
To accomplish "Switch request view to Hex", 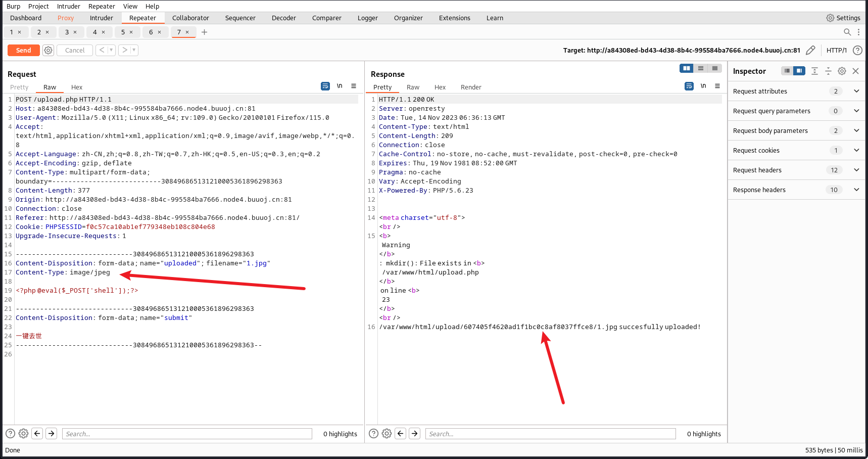I will click(77, 87).
